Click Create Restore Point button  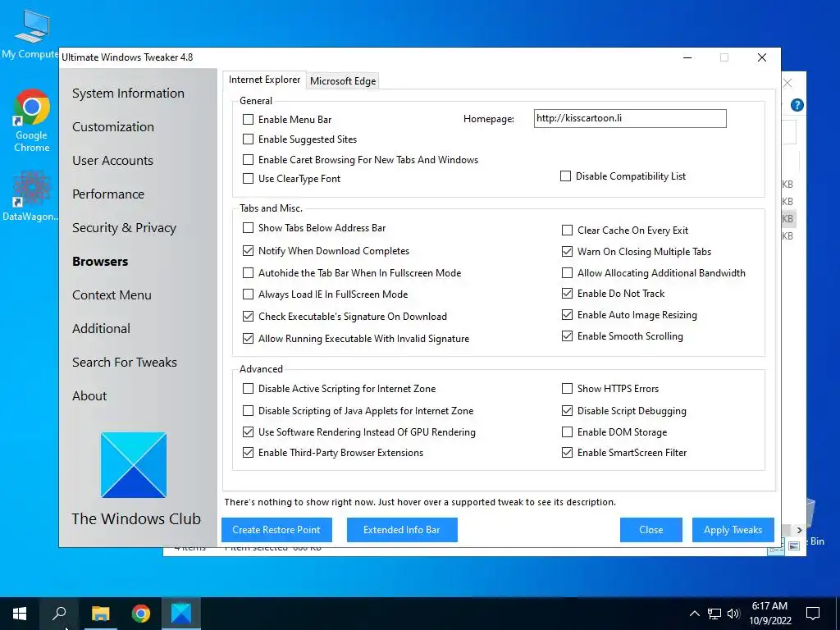pyautogui.click(x=276, y=530)
